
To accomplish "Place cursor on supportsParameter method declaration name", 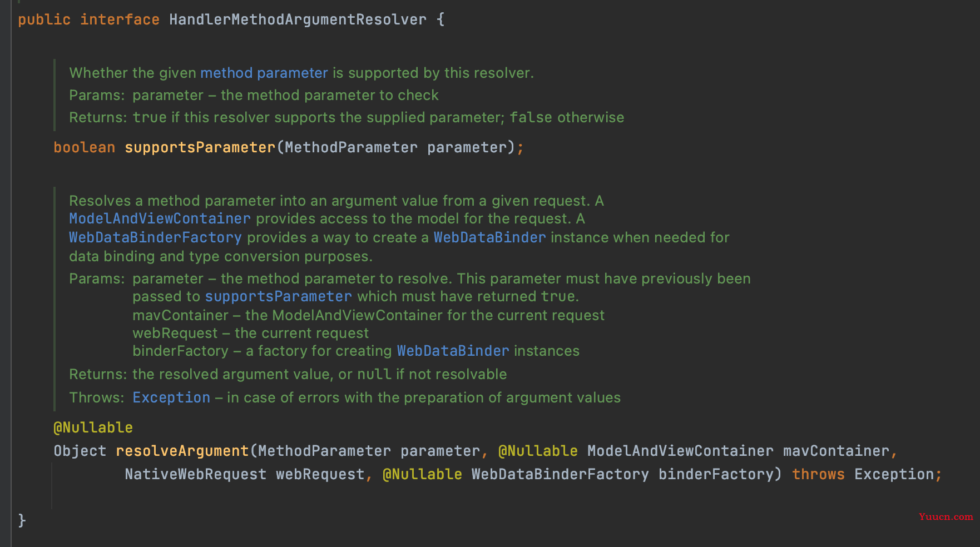I will click(x=200, y=147).
